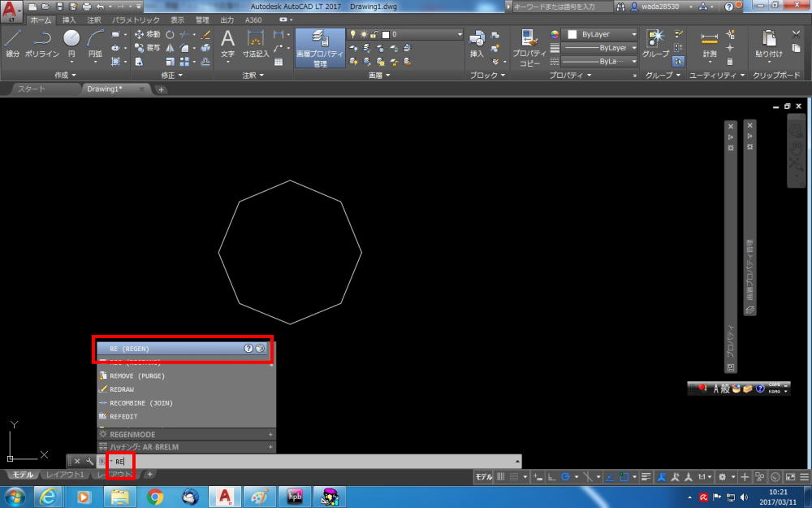812x508 pixels.
Task: Expand the 作成 (Draw) panel
Action: click(65, 75)
